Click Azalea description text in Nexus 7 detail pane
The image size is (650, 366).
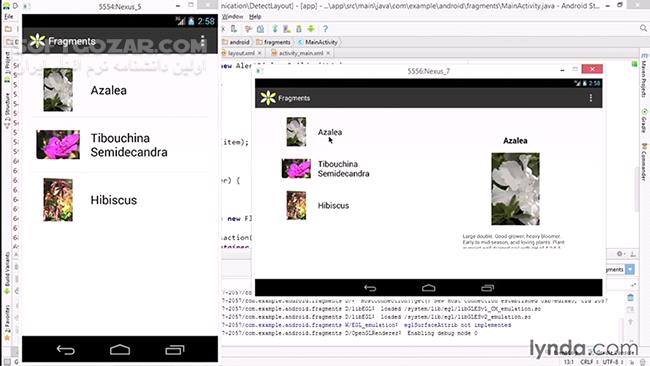(514, 241)
